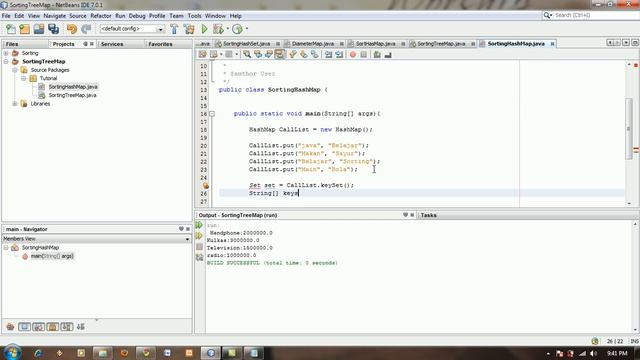Screen dimensions: 640x360
Task: Click the Internet Explorer taskbar icon
Action: click(38, 353)
